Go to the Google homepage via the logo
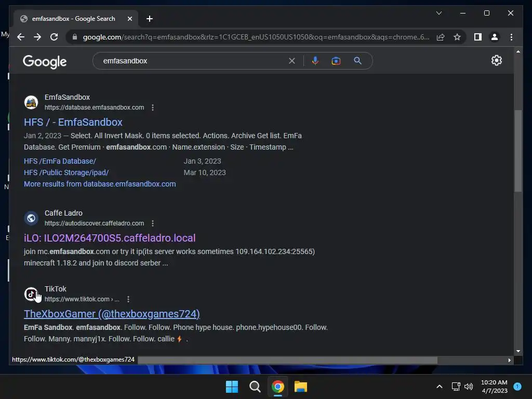This screenshot has height=399, width=532. pos(45,62)
